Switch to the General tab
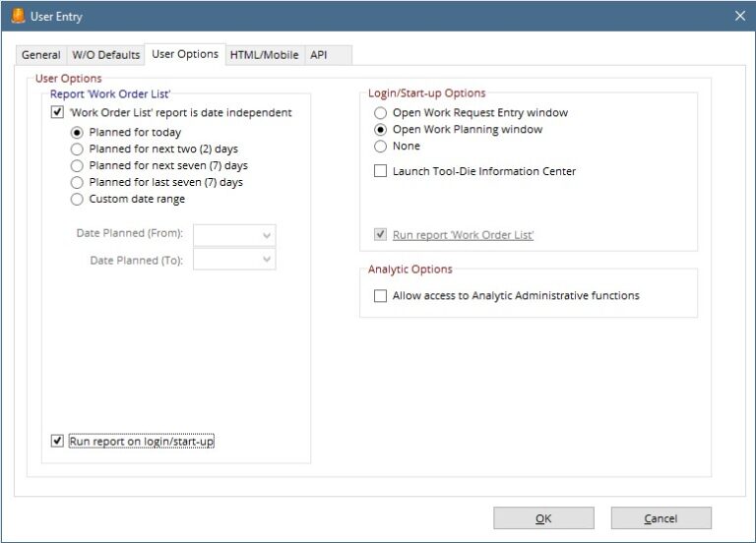The height and width of the screenshot is (543, 756). tap(41, 55)
